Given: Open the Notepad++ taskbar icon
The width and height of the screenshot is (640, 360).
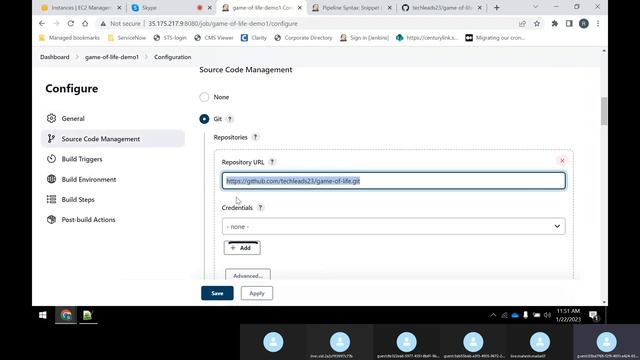Looking at the screenshot, I should 87,315.
